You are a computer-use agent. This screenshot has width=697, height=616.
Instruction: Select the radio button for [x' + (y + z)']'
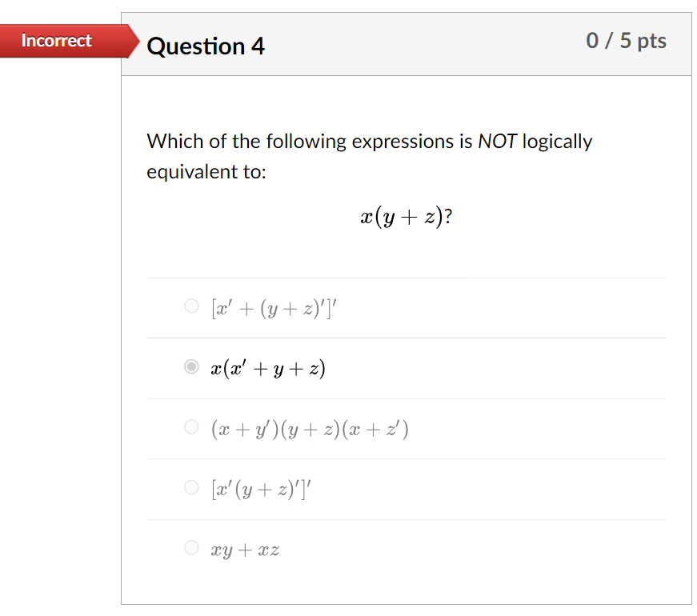coord(192,306)
